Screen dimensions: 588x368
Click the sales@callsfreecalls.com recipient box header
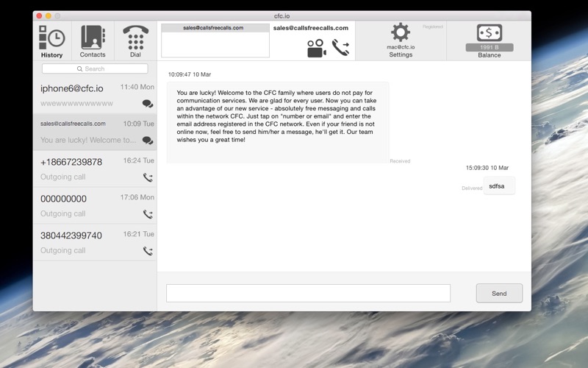[215, 28]
